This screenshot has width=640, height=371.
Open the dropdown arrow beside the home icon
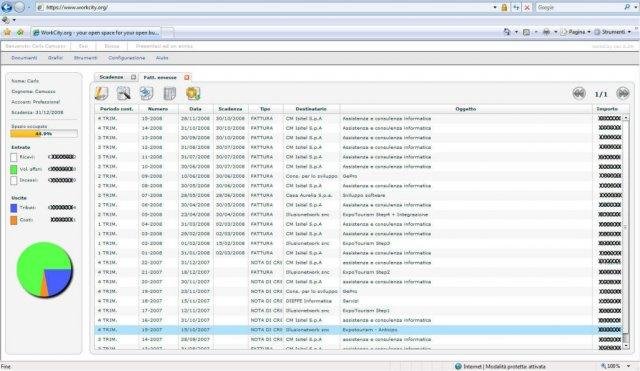(x=516, y=32)
